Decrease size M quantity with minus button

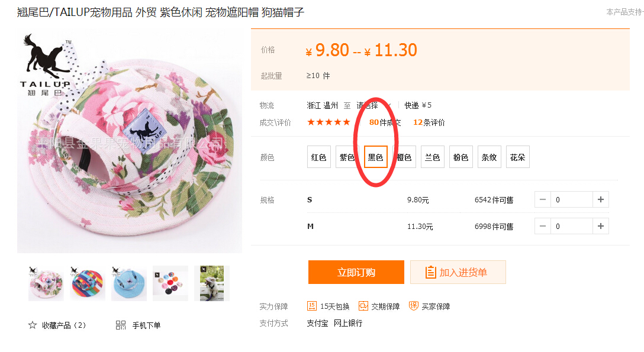(x=543, y=226)
